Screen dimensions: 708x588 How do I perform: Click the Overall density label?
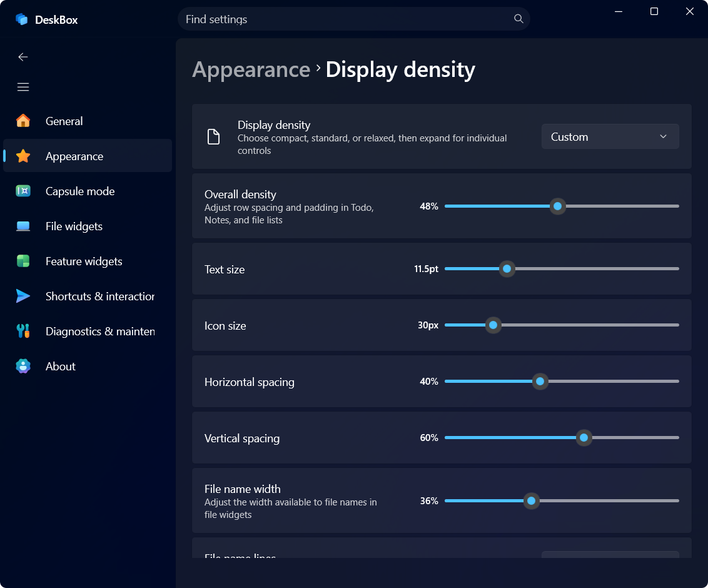point(240,194)
